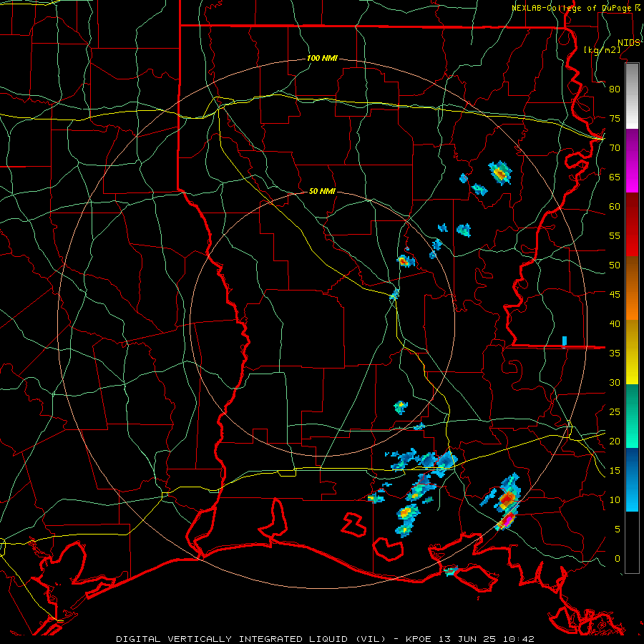Viewport: 644px width, 644px height.
Task: Click the "25" value on the color scale
Action: coord(615,411)
